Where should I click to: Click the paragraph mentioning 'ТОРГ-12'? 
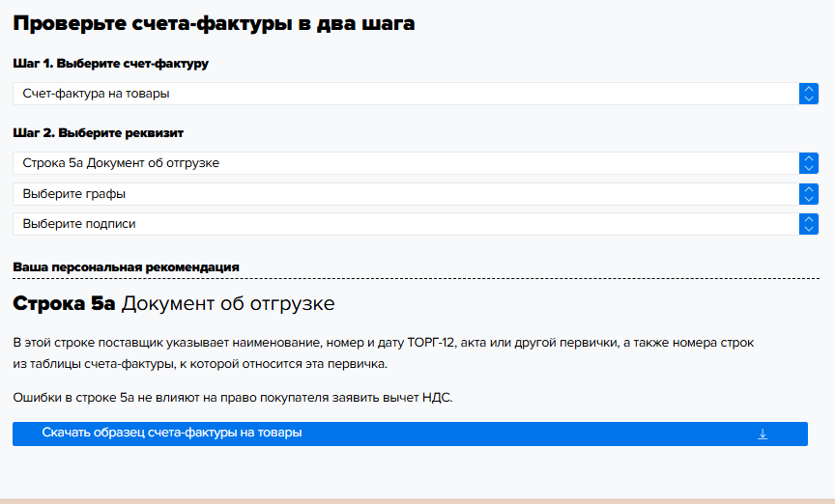384,353
